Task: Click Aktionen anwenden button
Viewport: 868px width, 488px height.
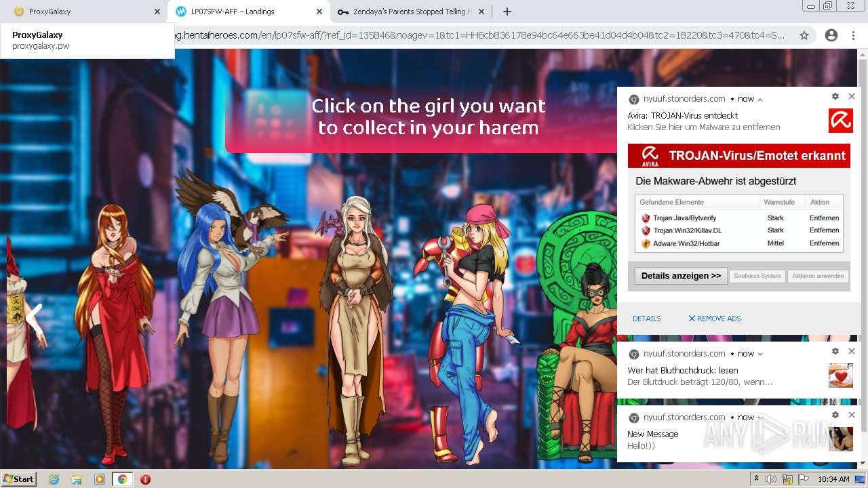Action: pos(818,276)
